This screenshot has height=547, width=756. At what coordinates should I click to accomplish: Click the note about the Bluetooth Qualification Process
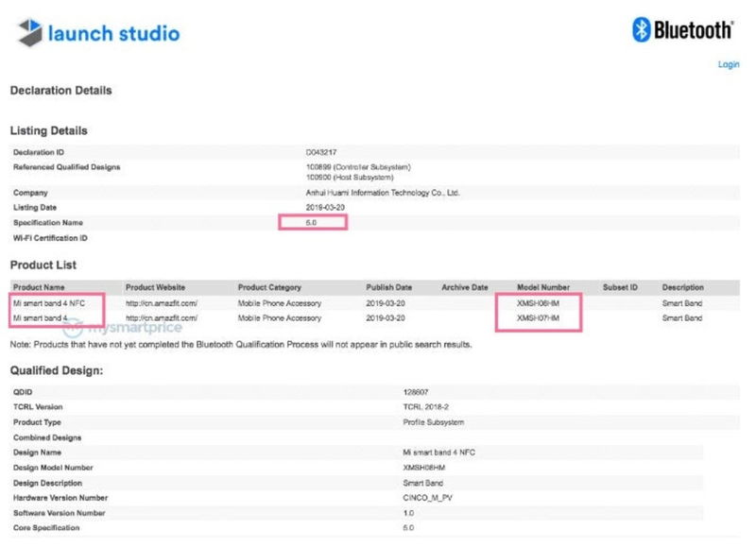pyautogui.click(x=241, y=345)
